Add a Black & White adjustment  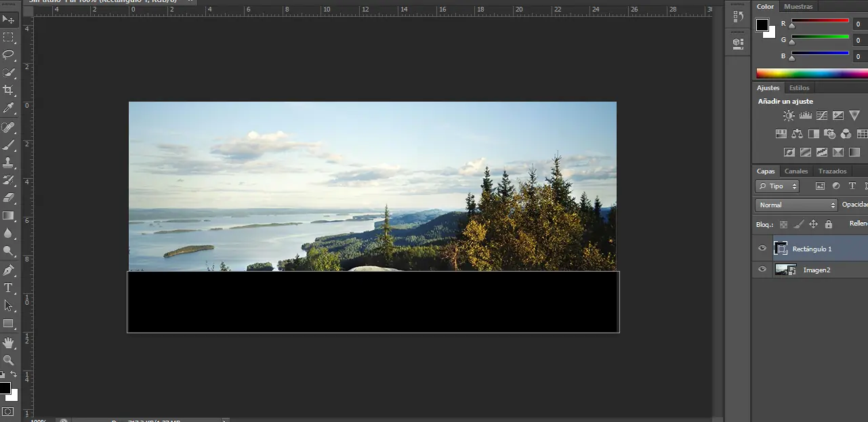click(x=813, y=134)
